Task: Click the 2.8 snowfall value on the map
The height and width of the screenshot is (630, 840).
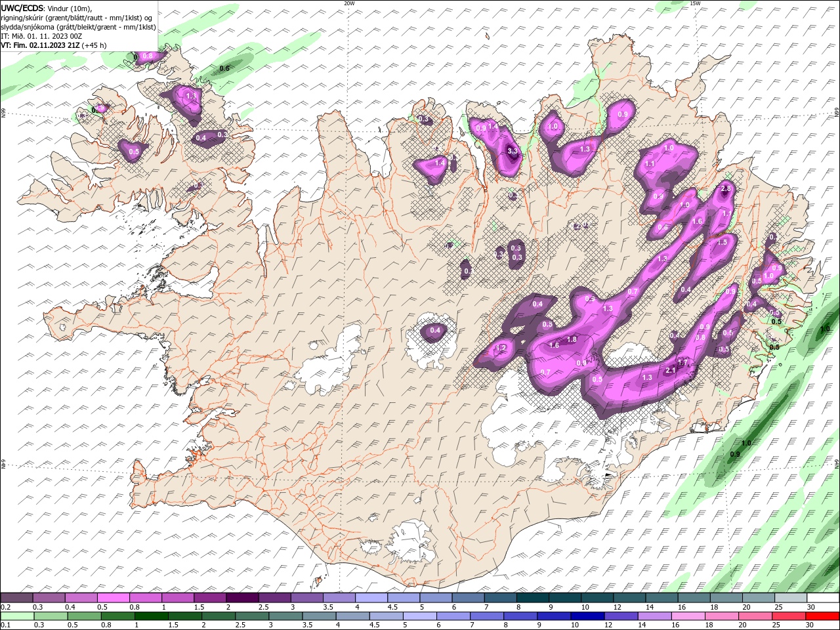Action: coord(725,189)
